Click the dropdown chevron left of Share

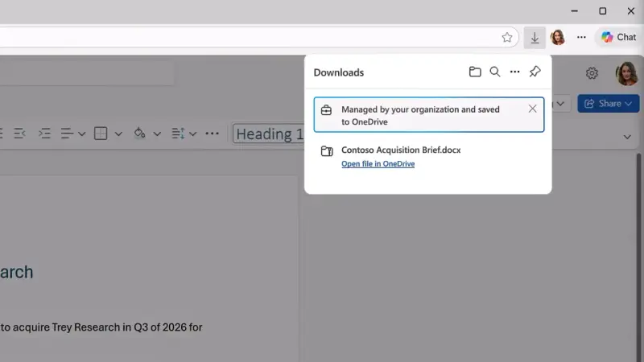coord(560,104)
